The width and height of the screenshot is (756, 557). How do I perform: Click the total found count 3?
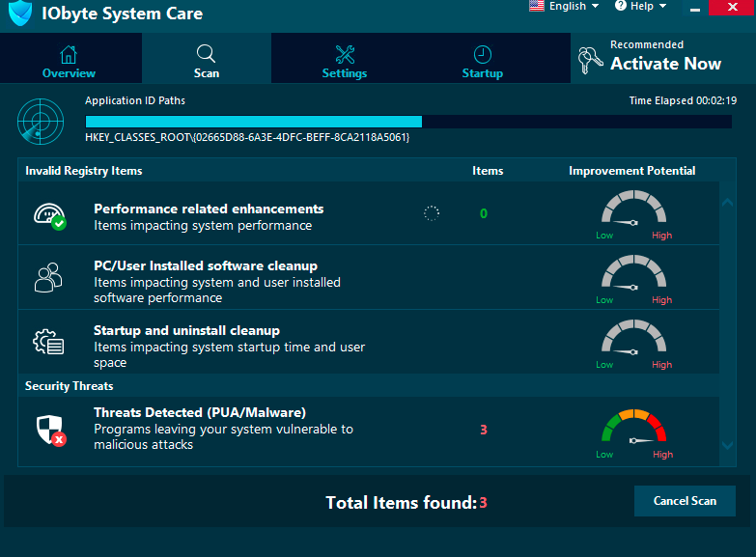(483, 503)
